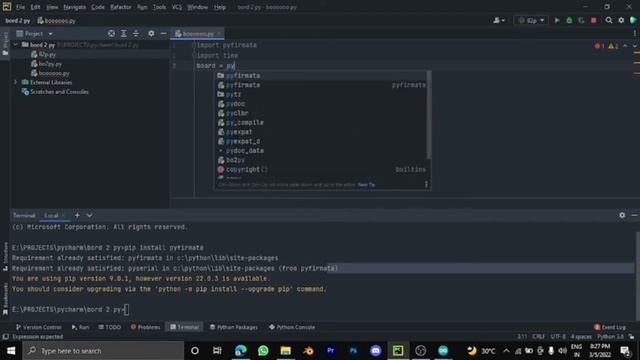Open the Edit menu
The image size is (640, 360).
tap(35, 7)
